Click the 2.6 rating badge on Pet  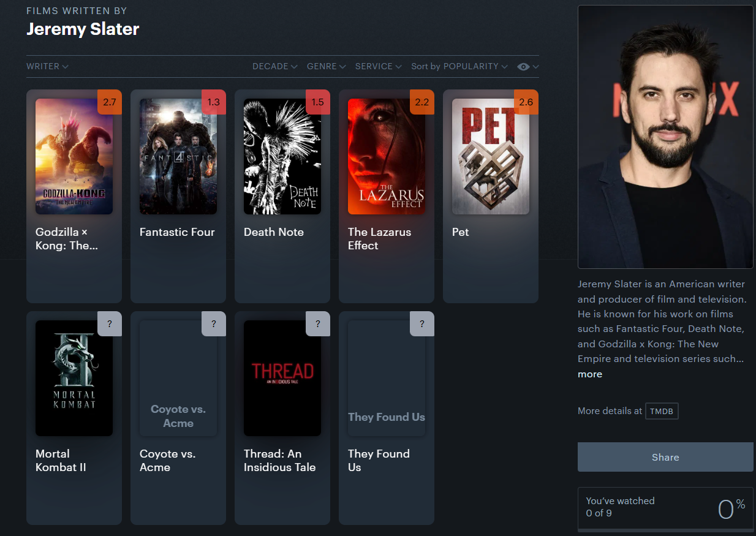526,102
